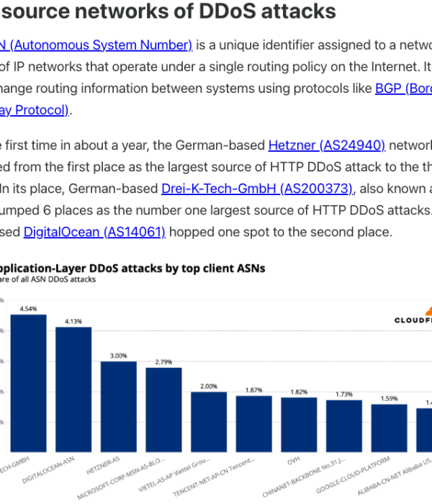This screenshot has width=432, height=504.
Task: Open the Hetzner (AS24940) link
Action: click(x=327, y=145)
